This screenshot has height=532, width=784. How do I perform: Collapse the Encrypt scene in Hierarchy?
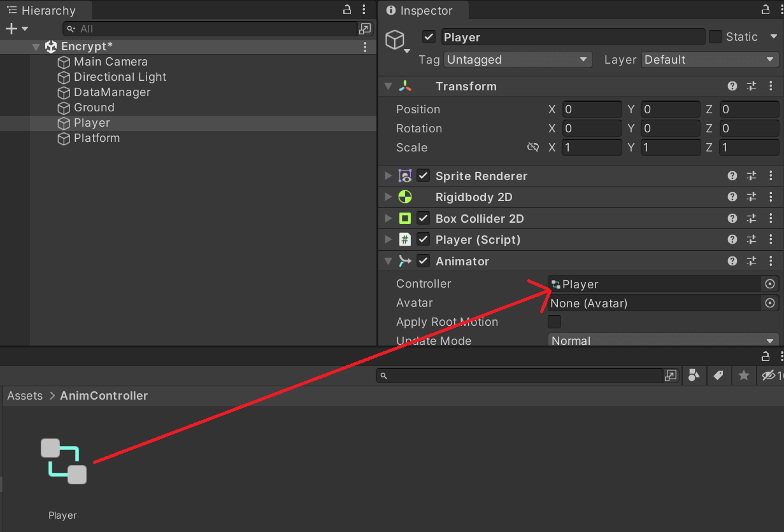pyautogui.click(x=36, y=46)
